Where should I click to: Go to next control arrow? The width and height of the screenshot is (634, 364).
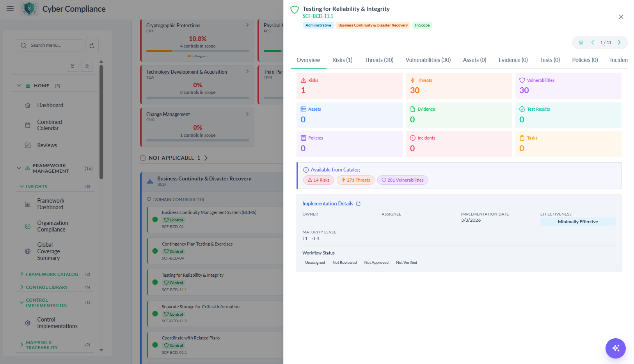click(x=619, y=42)
